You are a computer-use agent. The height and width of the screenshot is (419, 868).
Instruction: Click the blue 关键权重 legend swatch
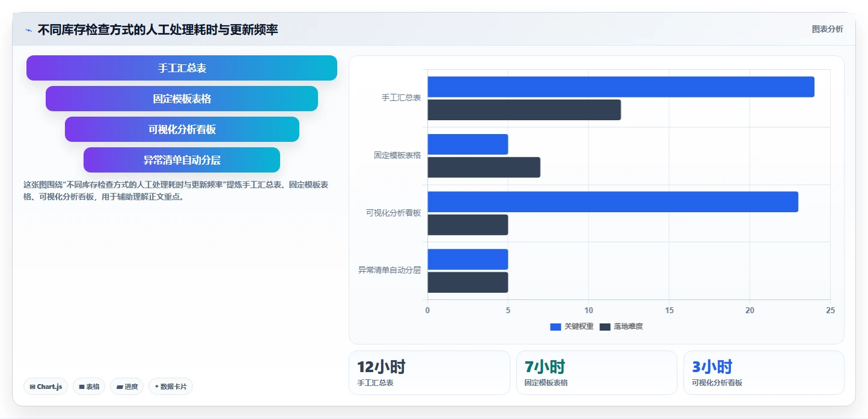click(x=555, y=327)
